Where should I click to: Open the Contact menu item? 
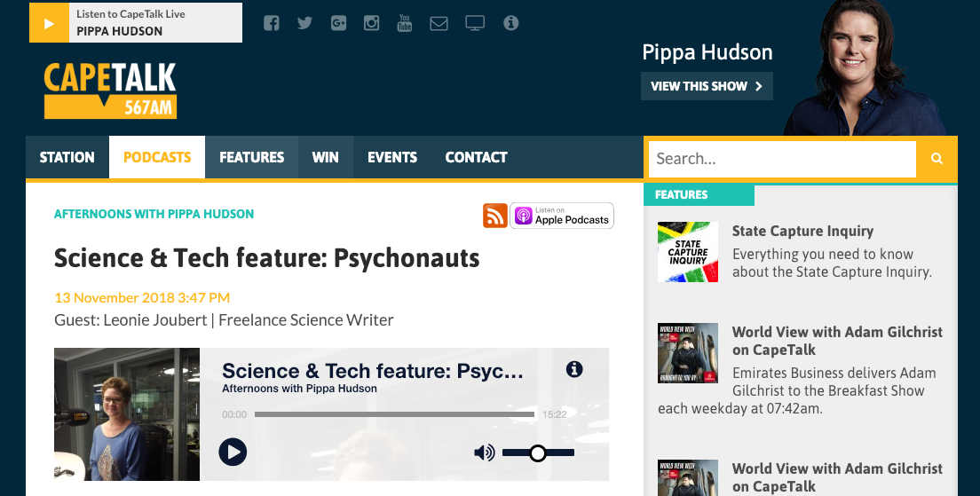tap(477, 157)
